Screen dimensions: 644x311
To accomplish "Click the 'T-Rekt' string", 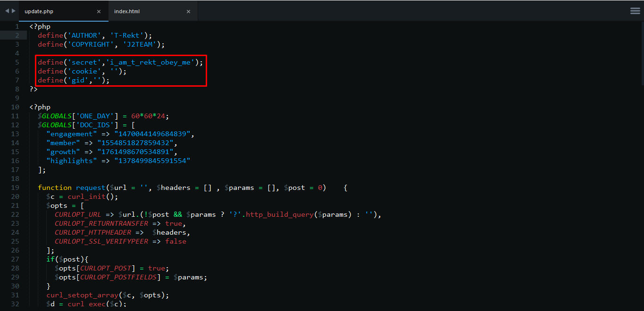I will coord(127,36).
